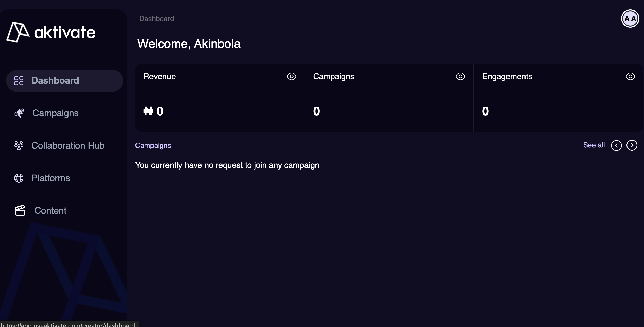Click the Content clapperboard icon
This screenshot has height=327, width=644.
[x=20, y=210]
